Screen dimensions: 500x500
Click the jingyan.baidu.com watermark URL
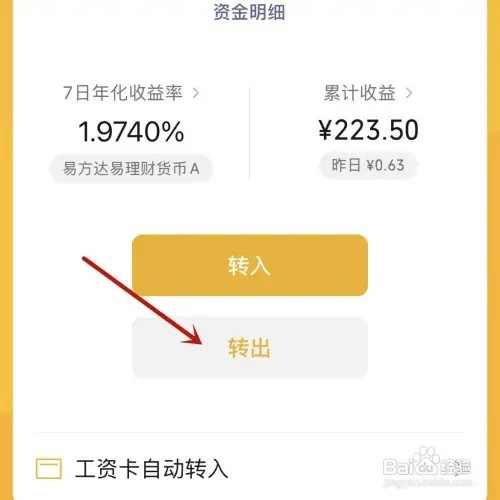pyautogui.click(x=428, y=482)
